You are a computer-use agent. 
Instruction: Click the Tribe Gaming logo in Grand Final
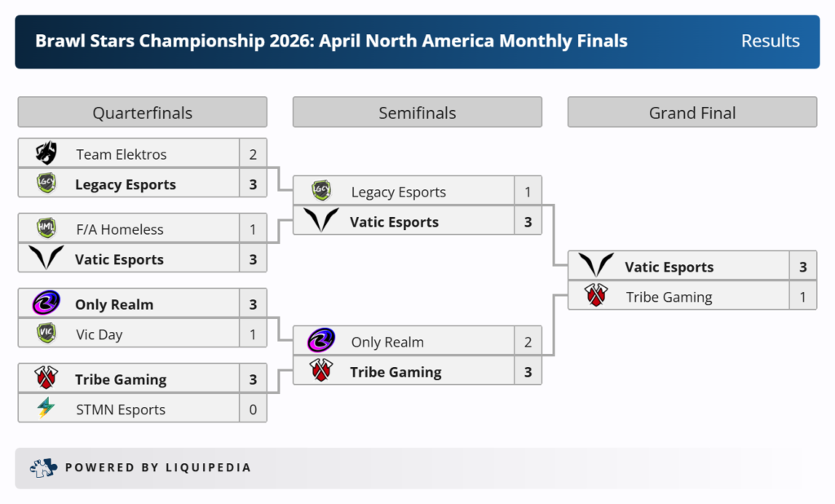click(x=596, y=297)
